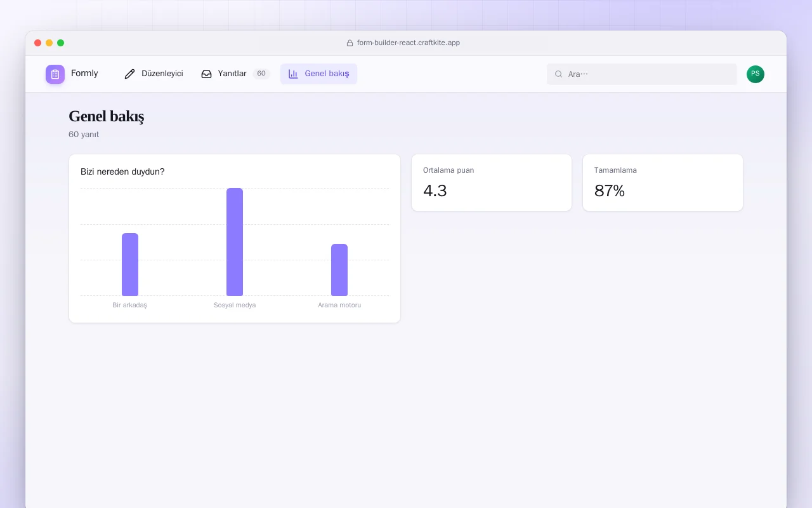Image resolution: width=812 pixels, height=508 pixels.
Task: Click the 4.3 average score value
Action: click(435, 190)
